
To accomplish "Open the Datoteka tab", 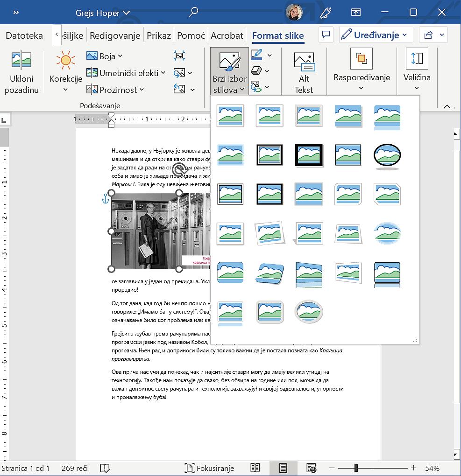I will click(x=24, y=35).
